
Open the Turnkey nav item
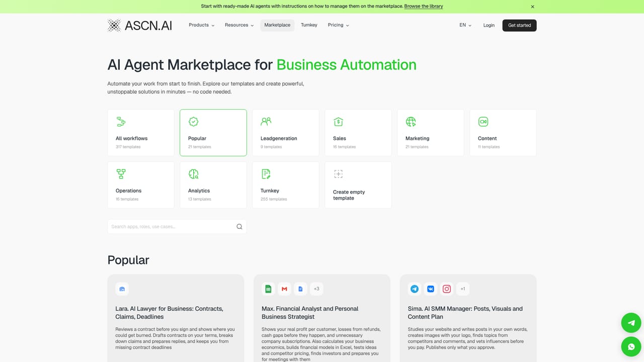pos(309,25)
